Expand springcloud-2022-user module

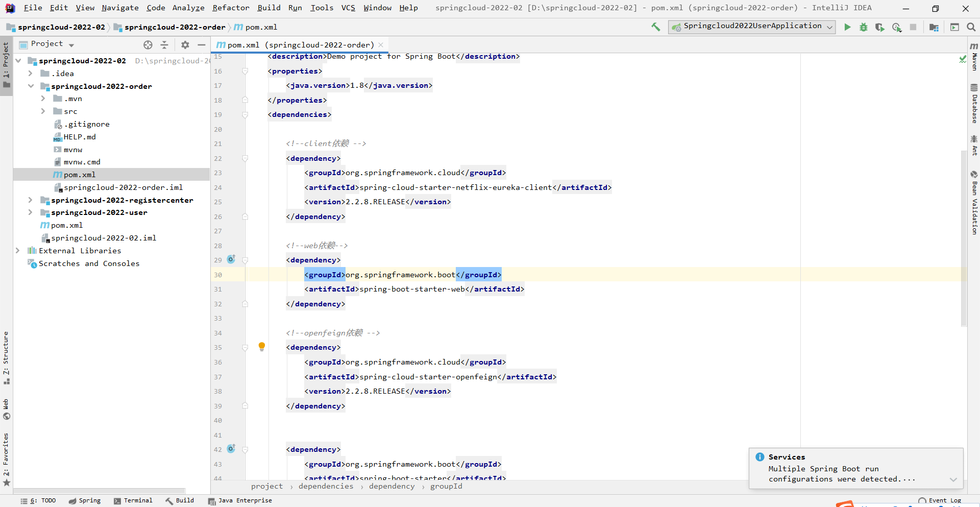(31, 212)
